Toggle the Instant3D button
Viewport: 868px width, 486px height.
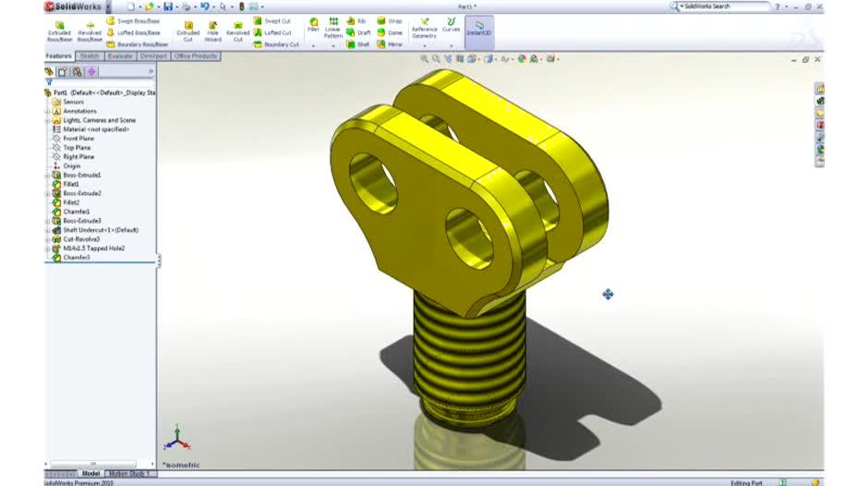coord(478,29)
